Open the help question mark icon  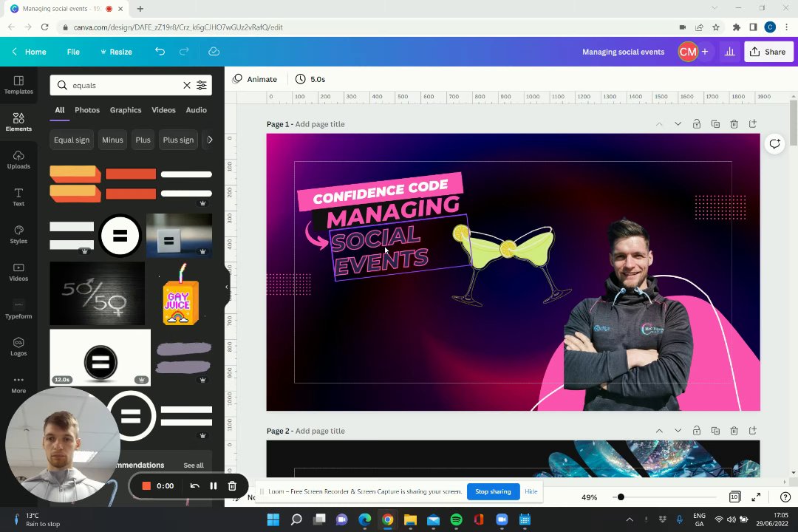785,497
